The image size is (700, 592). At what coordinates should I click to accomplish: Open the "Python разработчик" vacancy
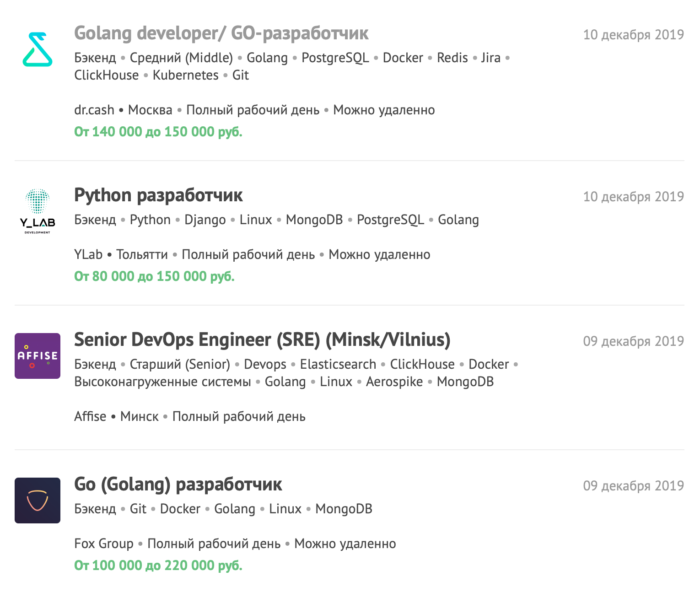[159, 195]
